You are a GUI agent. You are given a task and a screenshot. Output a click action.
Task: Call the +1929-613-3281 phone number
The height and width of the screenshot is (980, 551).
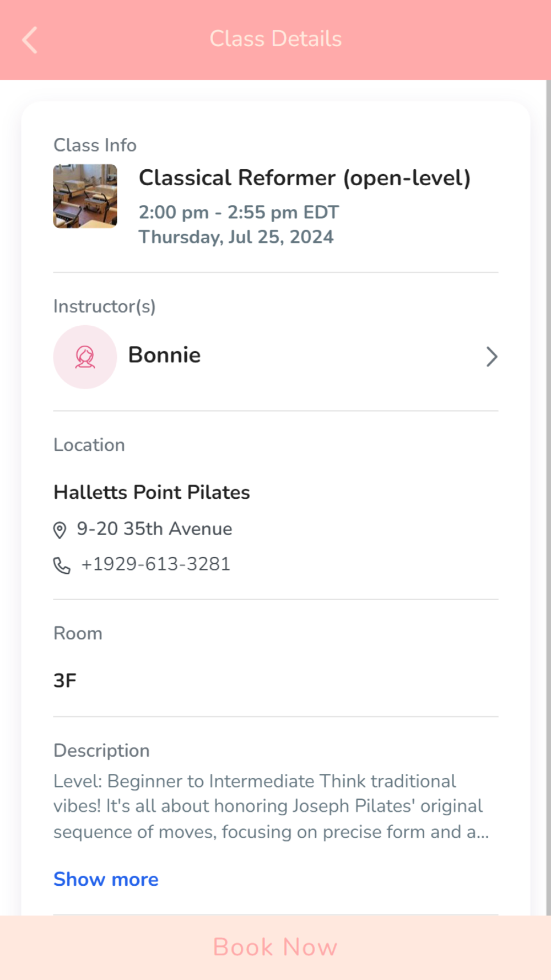(x=155, y=564)
